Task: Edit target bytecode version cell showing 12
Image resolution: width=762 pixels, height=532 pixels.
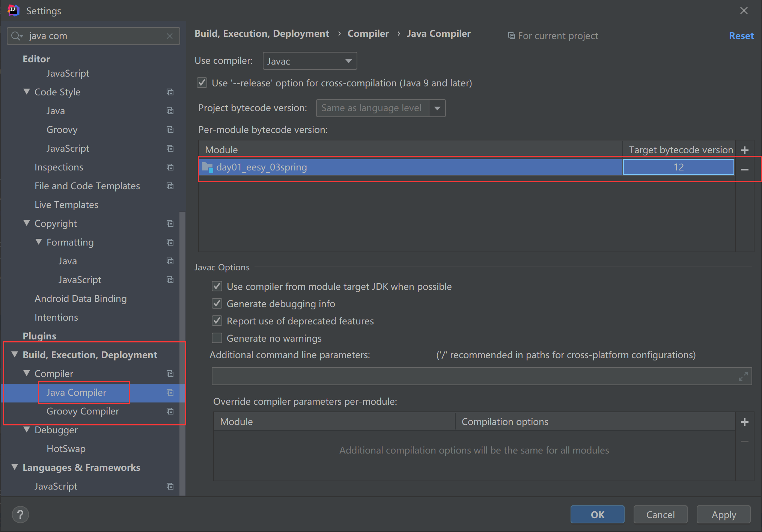Action: [x=679, y=167]
